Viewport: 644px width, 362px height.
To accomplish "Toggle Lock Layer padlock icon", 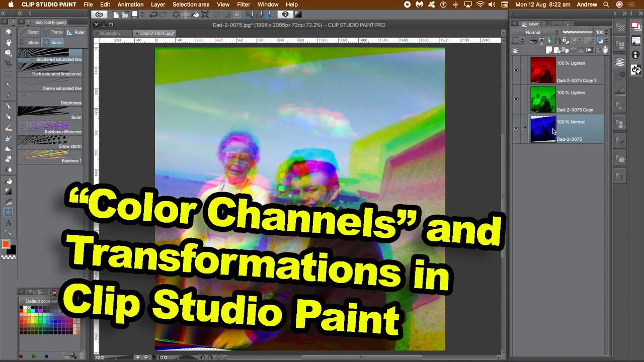I will [557, 40].
